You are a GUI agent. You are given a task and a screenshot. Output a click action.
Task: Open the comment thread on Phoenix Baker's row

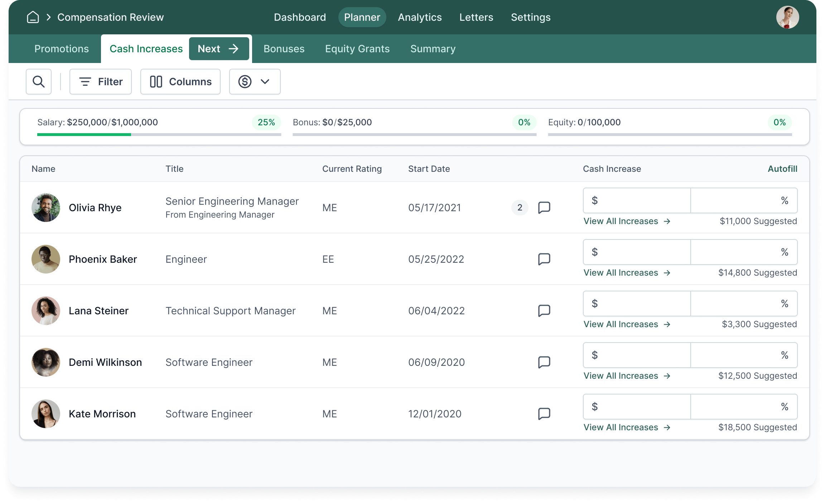pyautogui.click(x=544, y=259)
